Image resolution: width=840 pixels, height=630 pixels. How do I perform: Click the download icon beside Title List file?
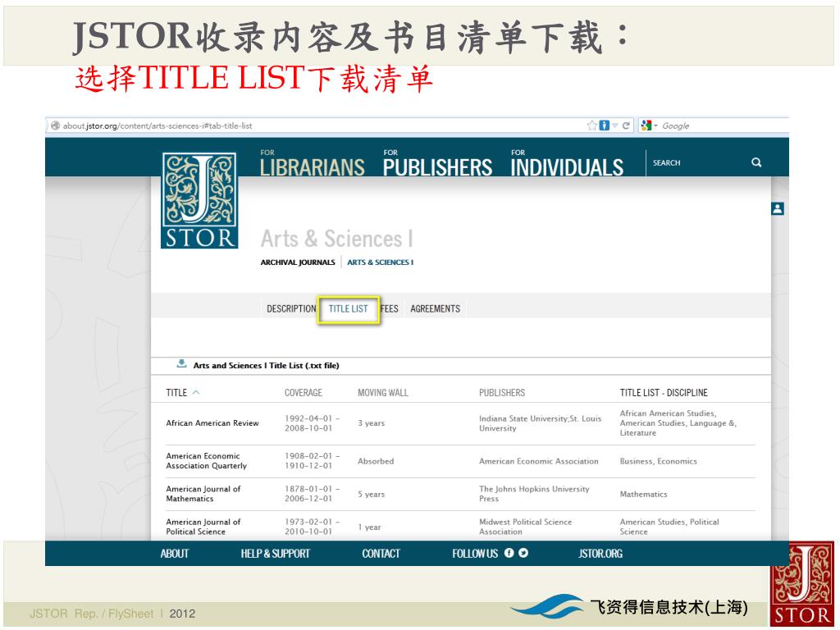pos(181,364)
